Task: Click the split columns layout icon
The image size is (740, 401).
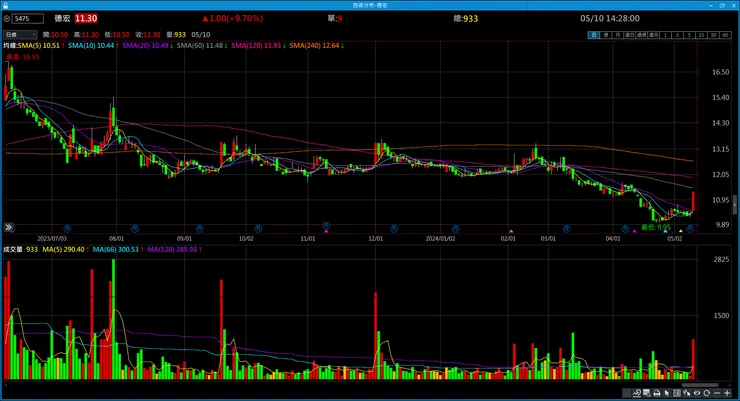Action: coord(677,393)
